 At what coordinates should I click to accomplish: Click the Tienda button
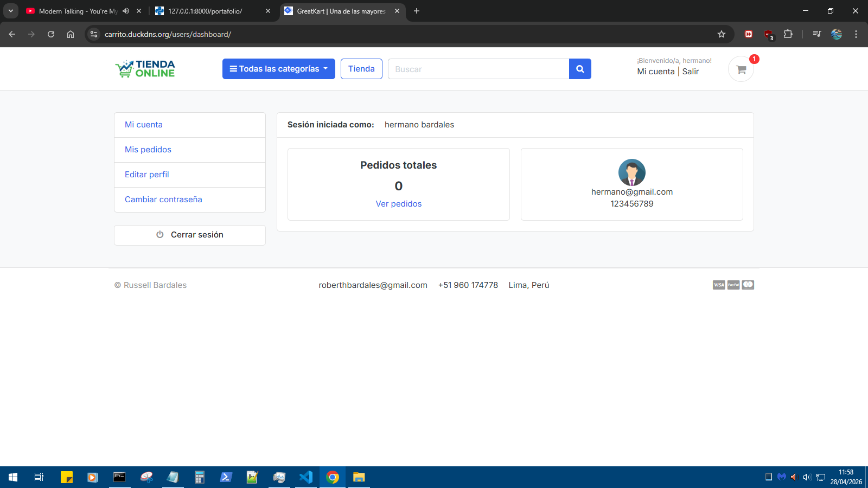pos(361,69)
